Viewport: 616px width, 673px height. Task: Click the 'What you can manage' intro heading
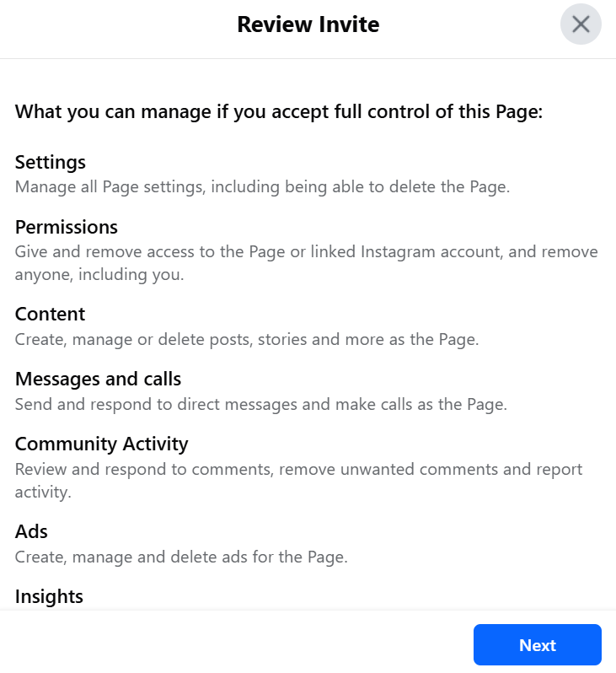coord(279,112)
